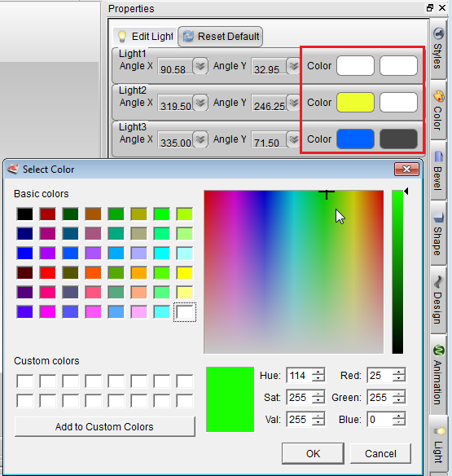Open the Styles side tab
The image size is (452, 476).
[438, 49]
